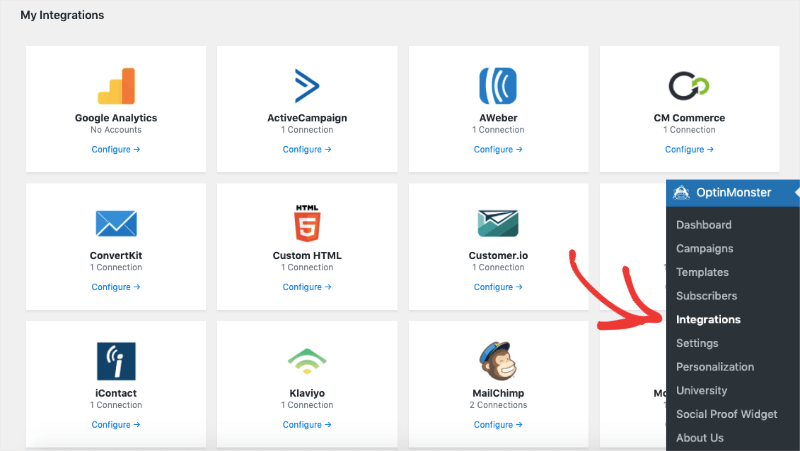Image resolution: width=800 pixels, height=451 pixels.
Task: Configure the CM Commerce integration
Action: (689, 149)
